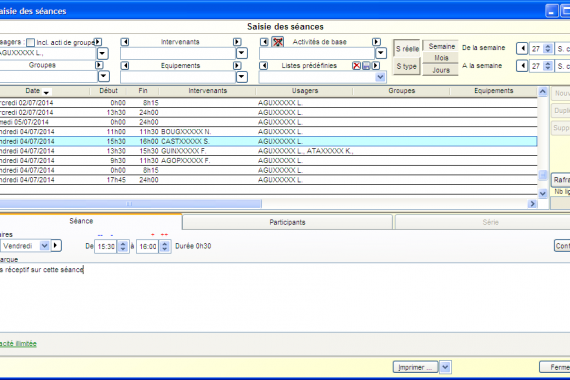570x380 pixels.
Task: Toggle S réelle mode button
Action: (407, 48)
